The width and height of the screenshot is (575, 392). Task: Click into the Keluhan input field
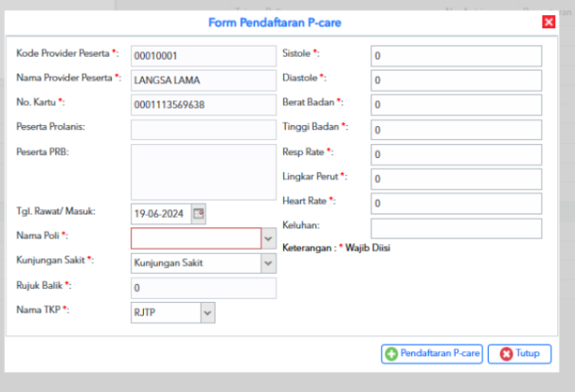coord(457,228)
